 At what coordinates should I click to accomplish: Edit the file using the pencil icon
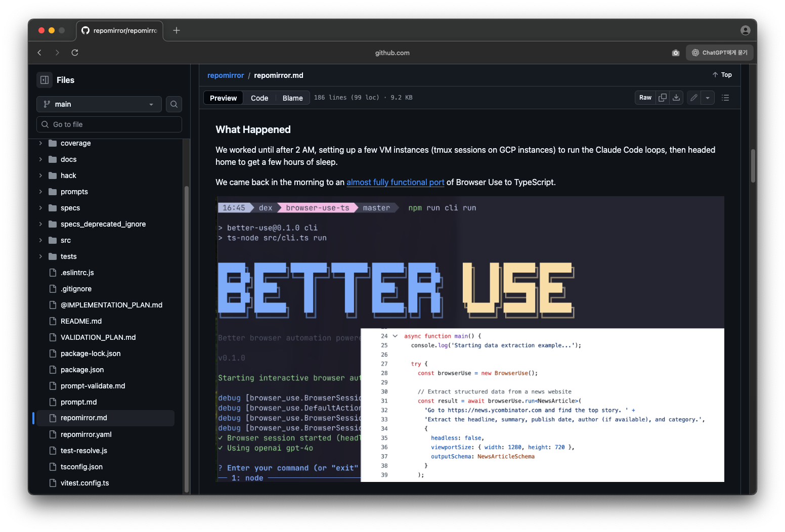click(x=694, y=98)
